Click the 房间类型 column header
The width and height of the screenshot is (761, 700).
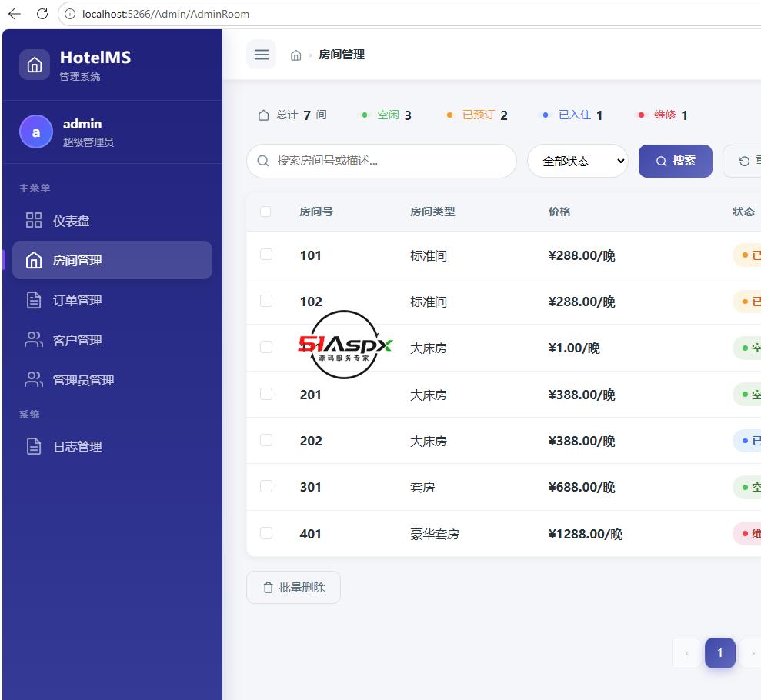[x=432, y=212]
